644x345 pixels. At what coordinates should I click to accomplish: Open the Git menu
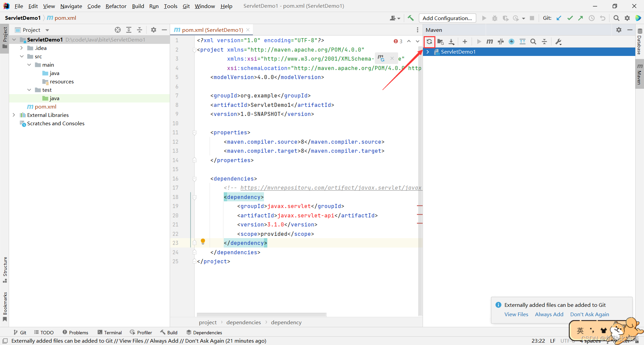[x=186, y=6]
